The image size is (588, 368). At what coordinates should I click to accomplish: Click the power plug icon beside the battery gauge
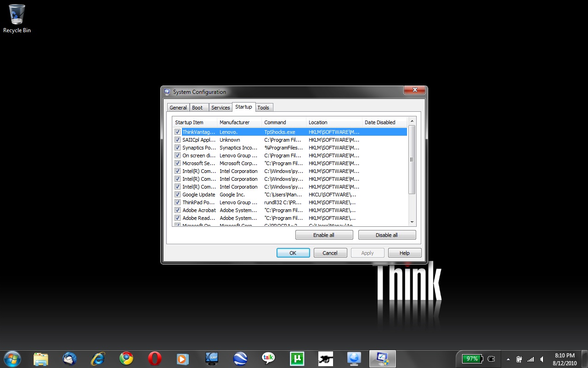pos(491,359)
